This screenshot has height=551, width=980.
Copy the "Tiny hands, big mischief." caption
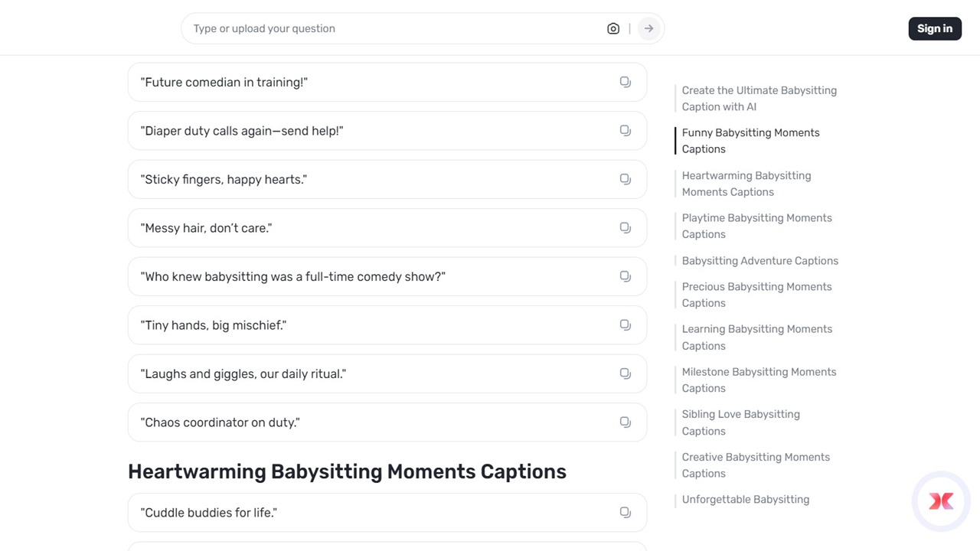pyautogui.click(x=625, y=325)
